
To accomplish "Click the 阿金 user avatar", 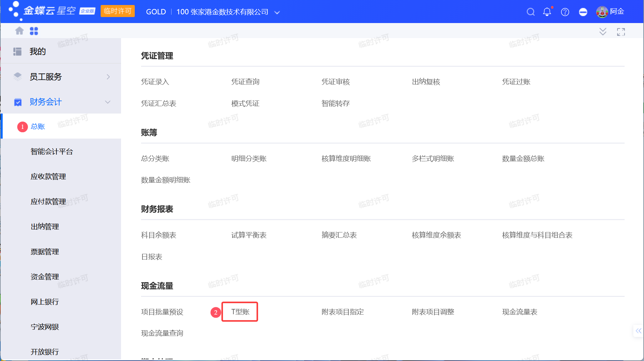I will [602, 12].
